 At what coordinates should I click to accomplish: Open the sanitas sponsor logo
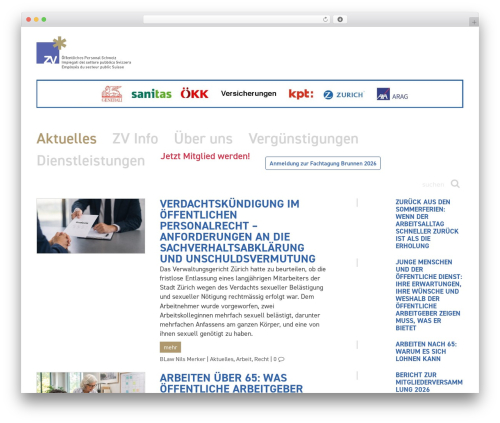(x=151, y=94)
